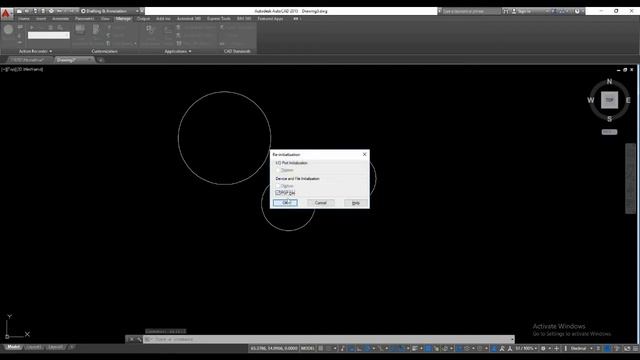Toggle grid display in status bar
Screen dimensions: 640x360
click(321, 348)
